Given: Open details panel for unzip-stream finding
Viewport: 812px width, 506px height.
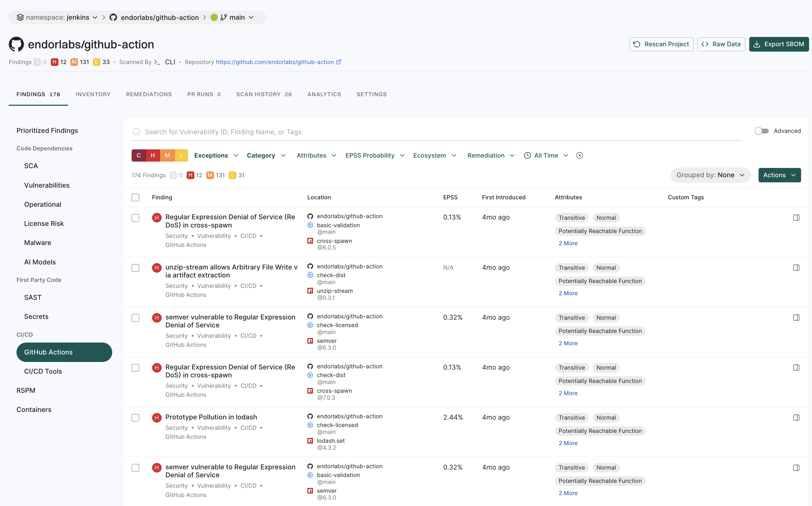Looking at the screenshot, I should tap(796, 267).
